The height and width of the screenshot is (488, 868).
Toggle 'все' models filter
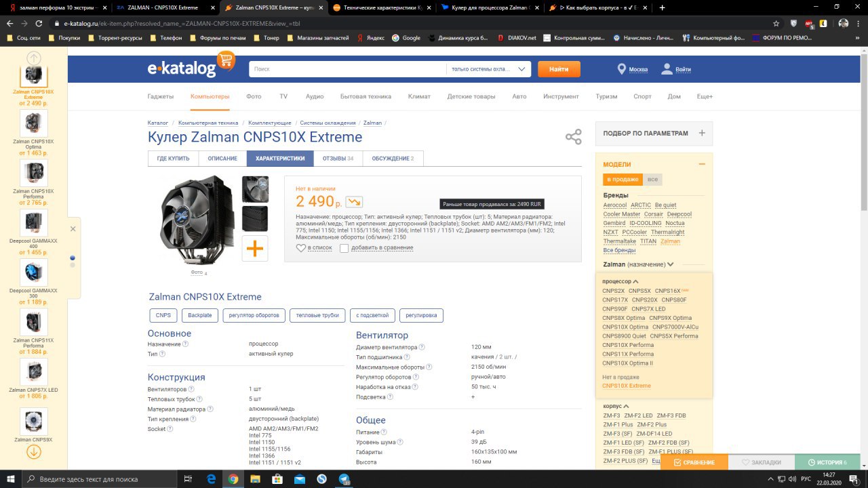(x=652, y=180)
